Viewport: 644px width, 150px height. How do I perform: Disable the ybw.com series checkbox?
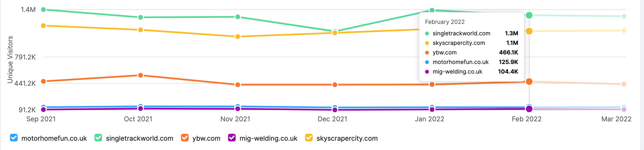[185, 138]
